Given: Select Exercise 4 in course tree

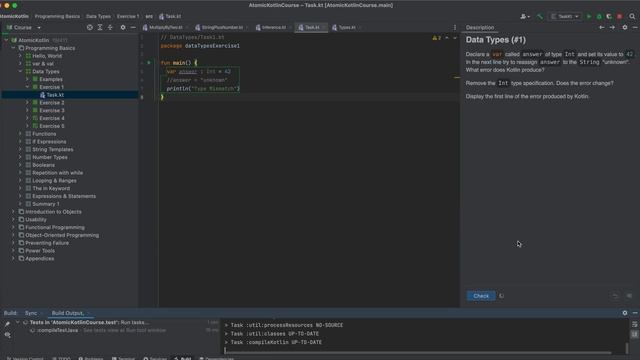Looking at the screenshot, I should (x=52, y=118).
